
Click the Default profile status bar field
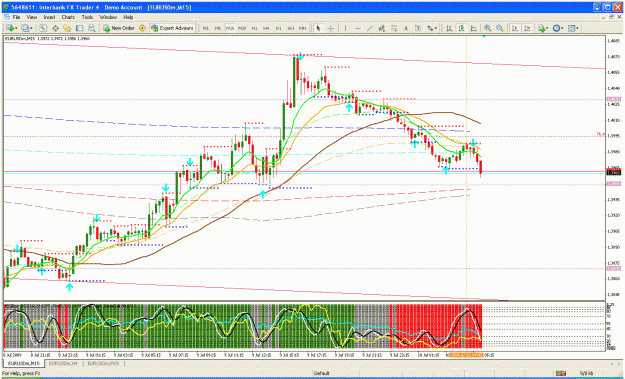[x=322, y=373]
